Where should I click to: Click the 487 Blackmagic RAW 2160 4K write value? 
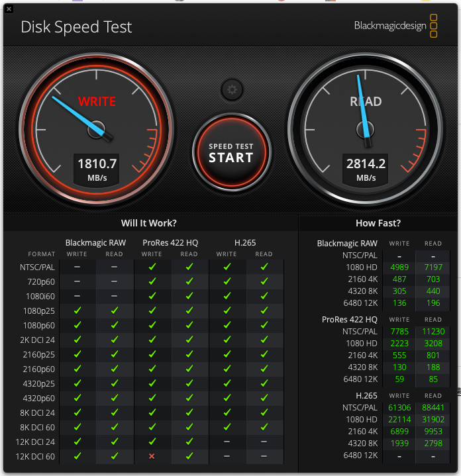point(399,279)
